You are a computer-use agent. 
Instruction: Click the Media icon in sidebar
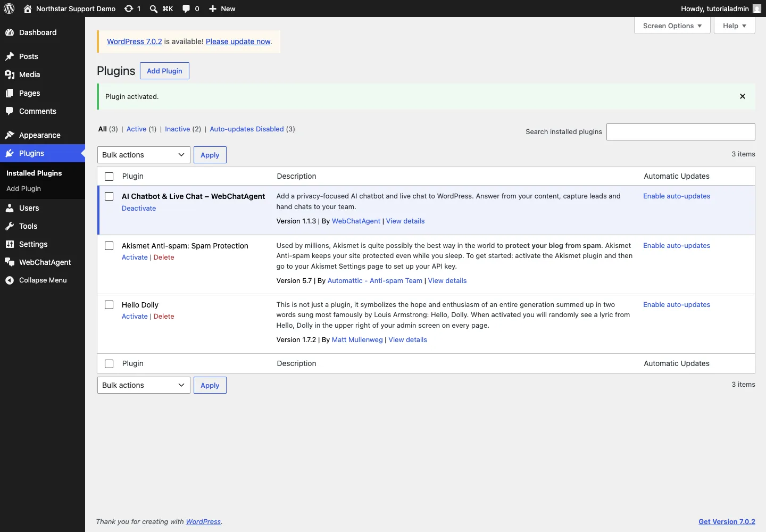[10, 74]
